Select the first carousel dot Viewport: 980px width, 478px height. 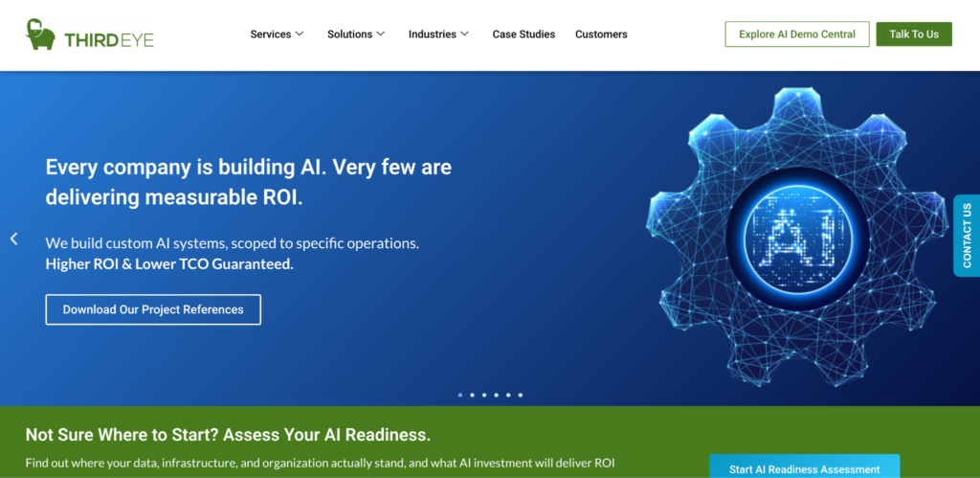pos(460,395)
